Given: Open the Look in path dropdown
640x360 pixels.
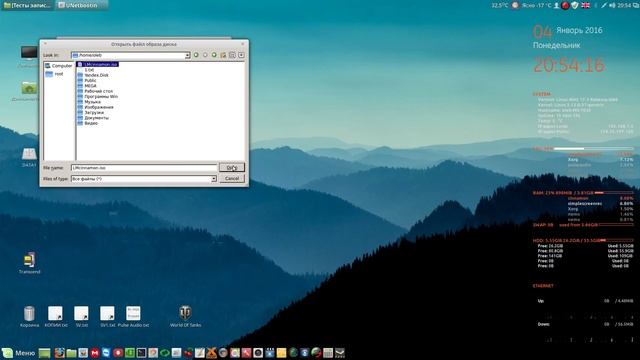Looking at the screenshot, I should (x=187, y=55).
